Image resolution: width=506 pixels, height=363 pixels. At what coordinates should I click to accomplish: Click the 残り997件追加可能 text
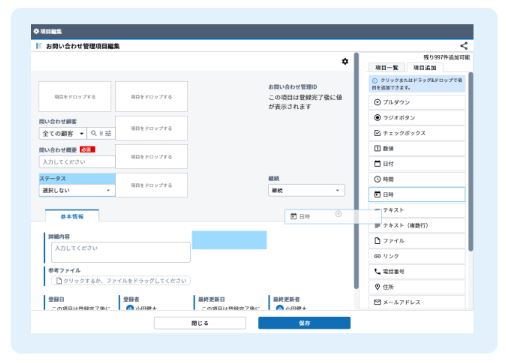[446, 57]
